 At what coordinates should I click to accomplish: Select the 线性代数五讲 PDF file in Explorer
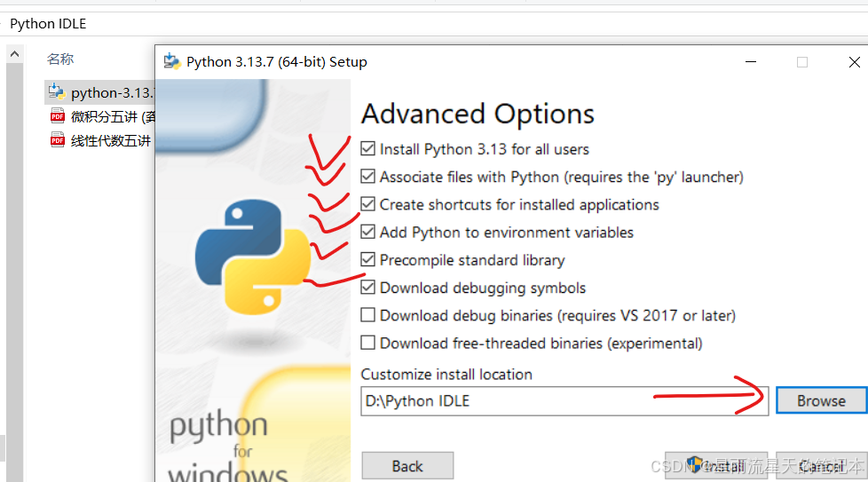point(100,140)
